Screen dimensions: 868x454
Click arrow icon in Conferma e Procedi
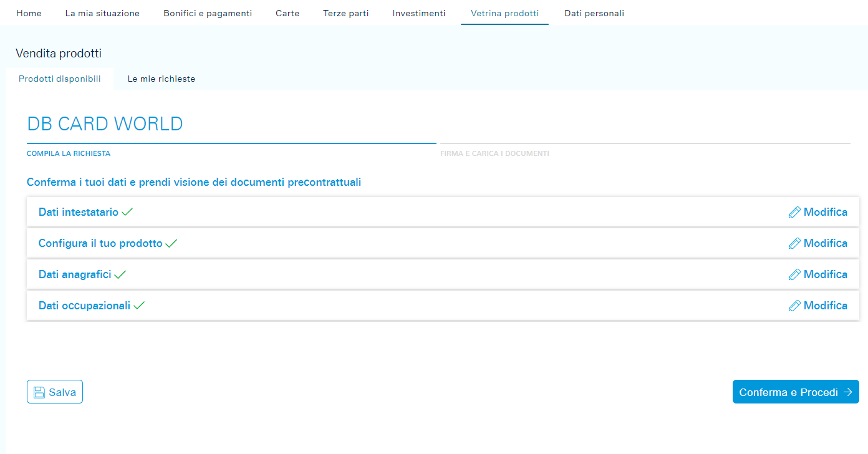(847, 392)
